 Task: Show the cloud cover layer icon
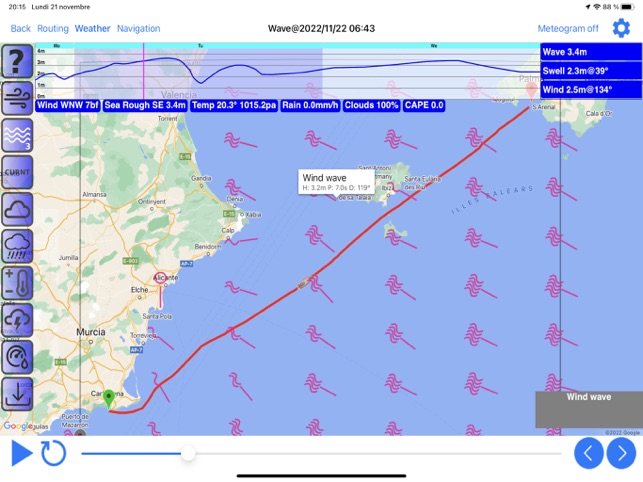click(x=17, y=209)
